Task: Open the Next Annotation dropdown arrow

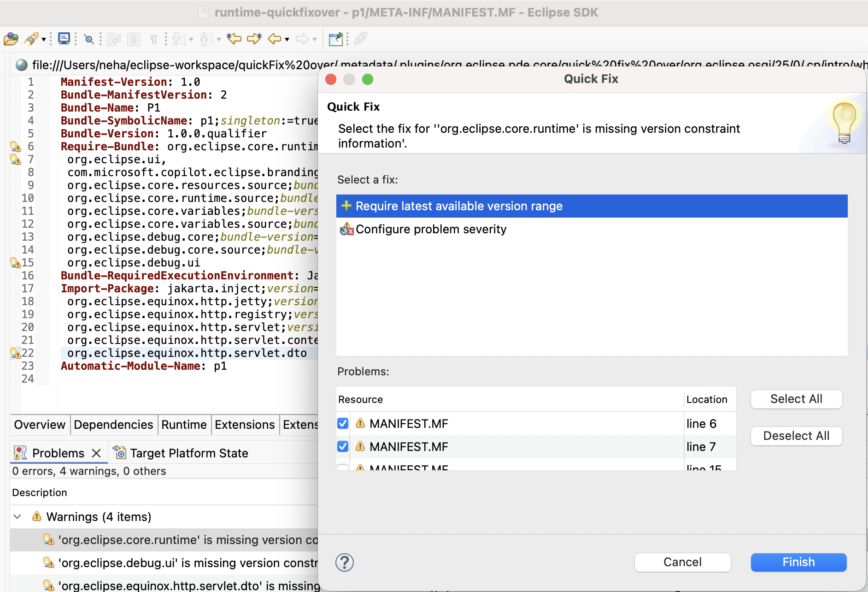Action: click(x=191, y=40)
